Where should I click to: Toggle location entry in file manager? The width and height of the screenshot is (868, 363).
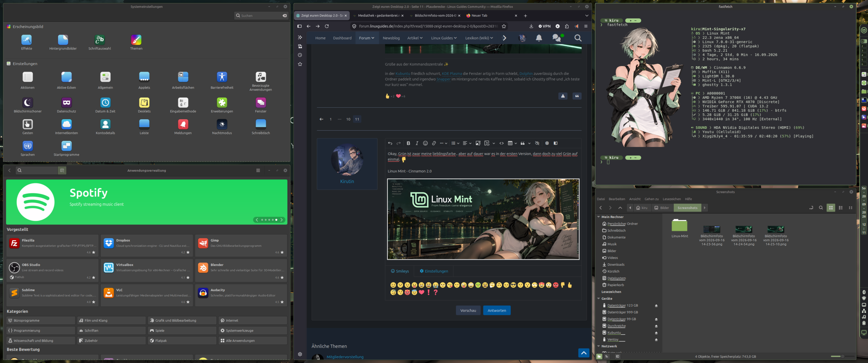pyautogui.click(x=811, y=208)
